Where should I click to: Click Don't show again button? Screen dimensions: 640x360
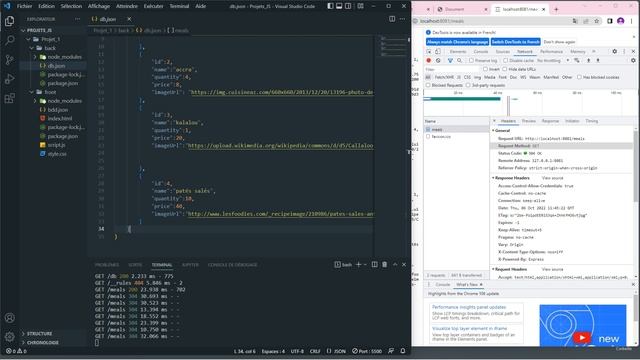pyautogui.click(x=560, y=42)
